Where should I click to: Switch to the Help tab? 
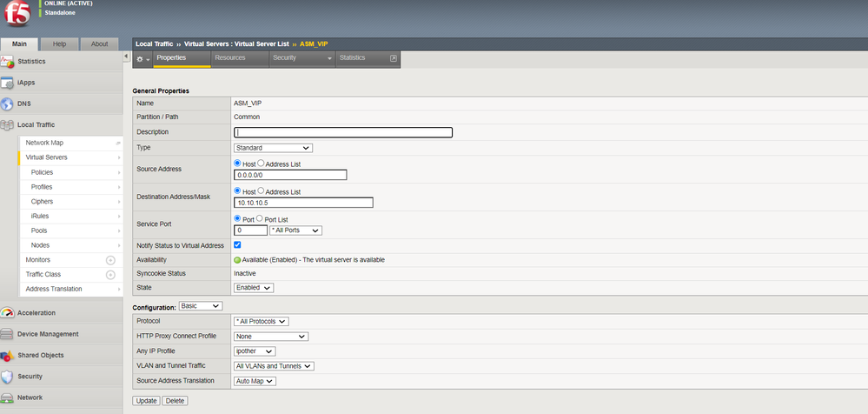click(x=59, y=44)
